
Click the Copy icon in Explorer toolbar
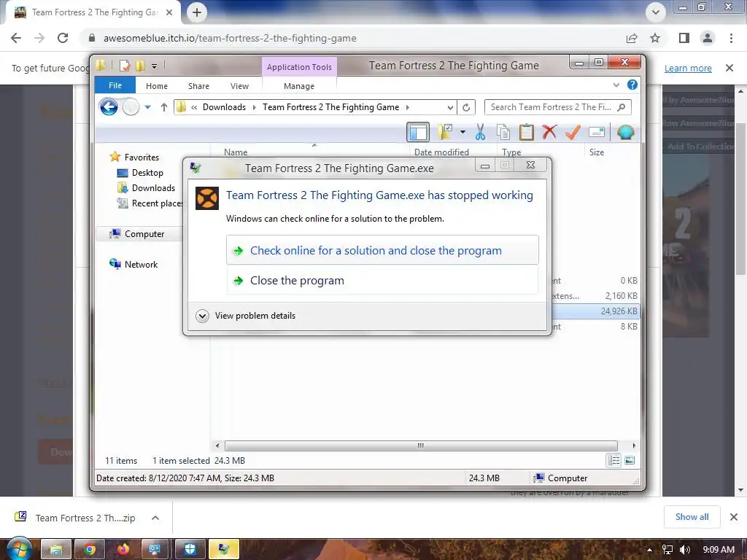pyautogui.click(x=503, y=132)
